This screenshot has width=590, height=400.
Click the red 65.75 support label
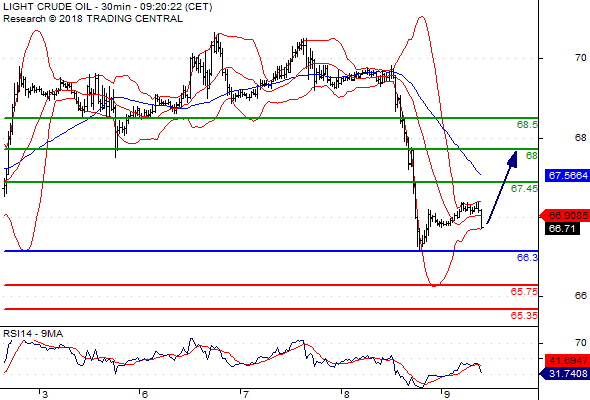[x=524, y=292]
